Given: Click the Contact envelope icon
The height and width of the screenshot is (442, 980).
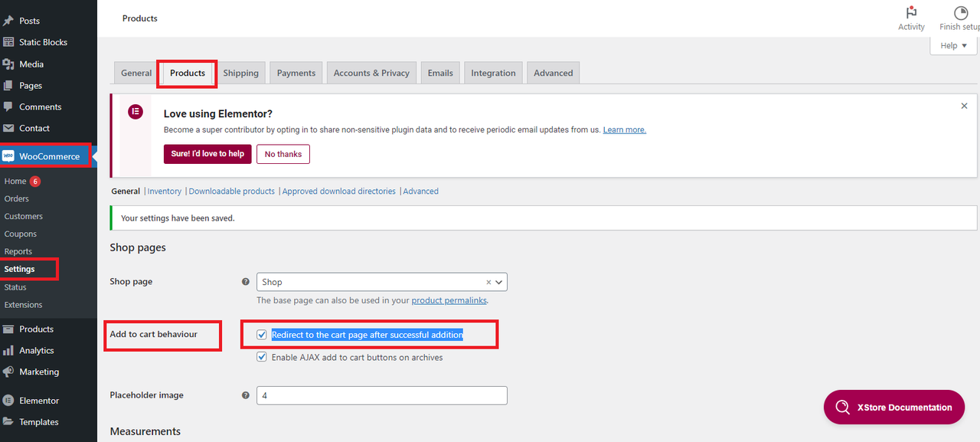Looking at the screenshot, I should click(8, 129).
